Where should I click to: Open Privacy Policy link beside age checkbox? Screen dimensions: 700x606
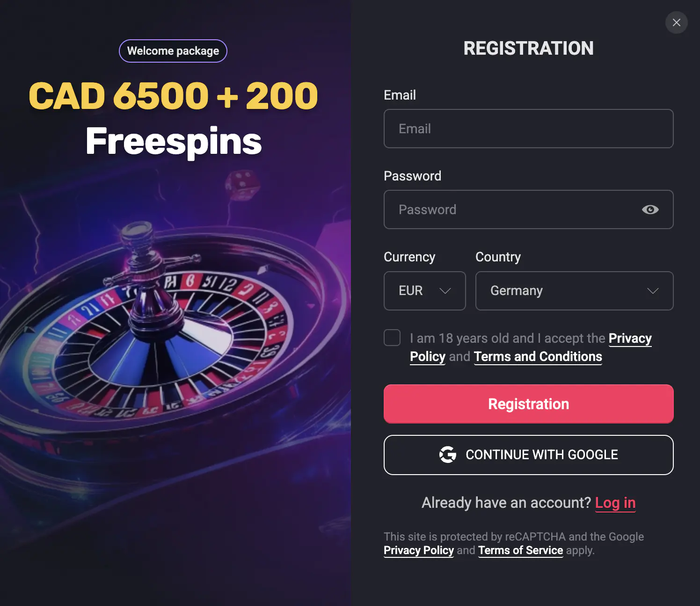tap(630, 338)
